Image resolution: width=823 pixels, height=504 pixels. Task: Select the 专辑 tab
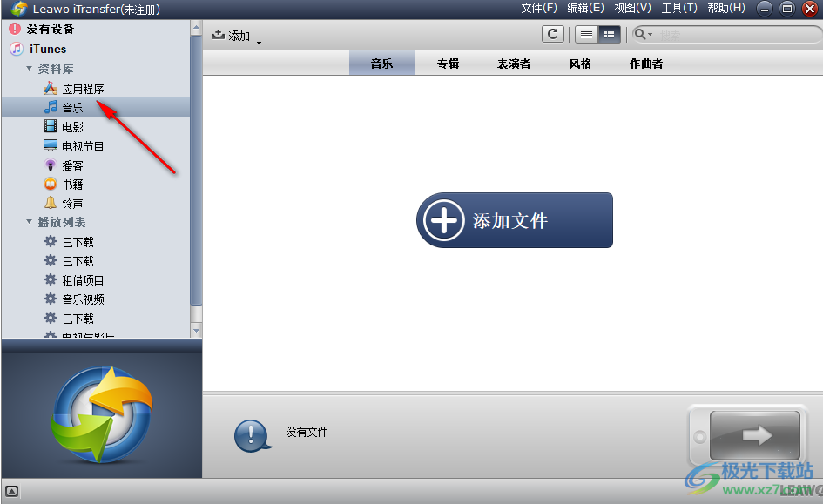(449, 64)
